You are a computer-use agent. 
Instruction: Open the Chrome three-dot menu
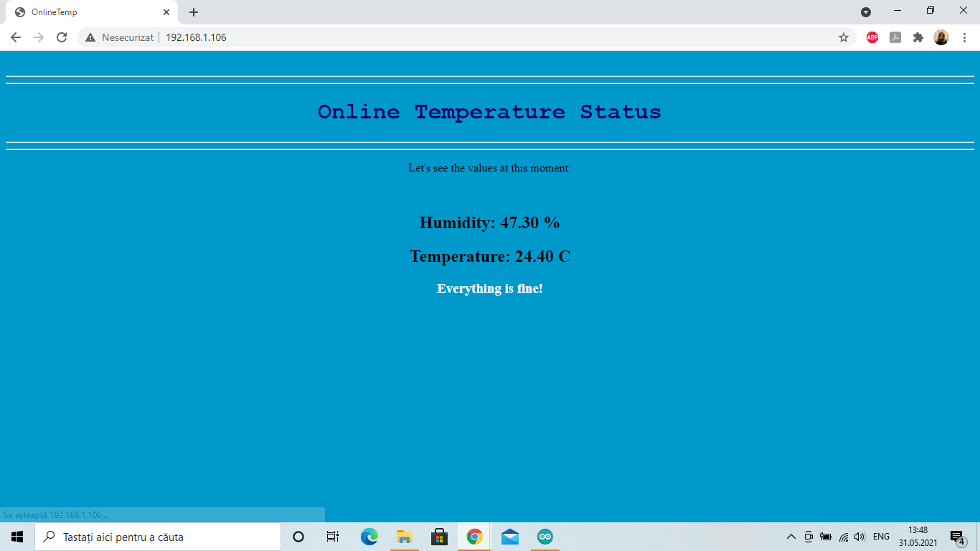click(964, 37)
